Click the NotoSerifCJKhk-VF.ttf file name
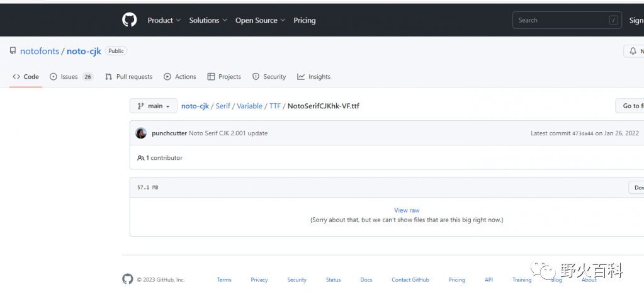This screenshot has width=644, height=299. pos(324,106)
